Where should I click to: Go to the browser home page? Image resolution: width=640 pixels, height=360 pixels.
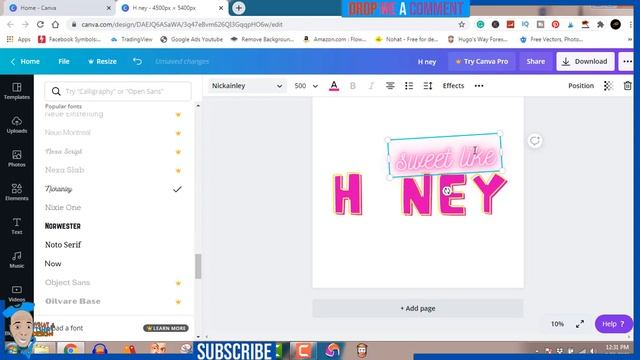(x=55, y=24)
